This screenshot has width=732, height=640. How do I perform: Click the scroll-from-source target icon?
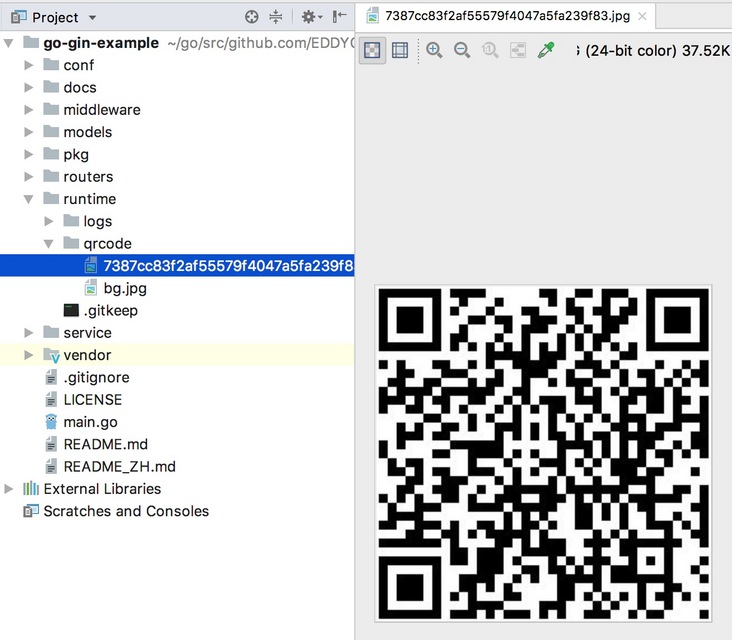(x=252, y=17)
